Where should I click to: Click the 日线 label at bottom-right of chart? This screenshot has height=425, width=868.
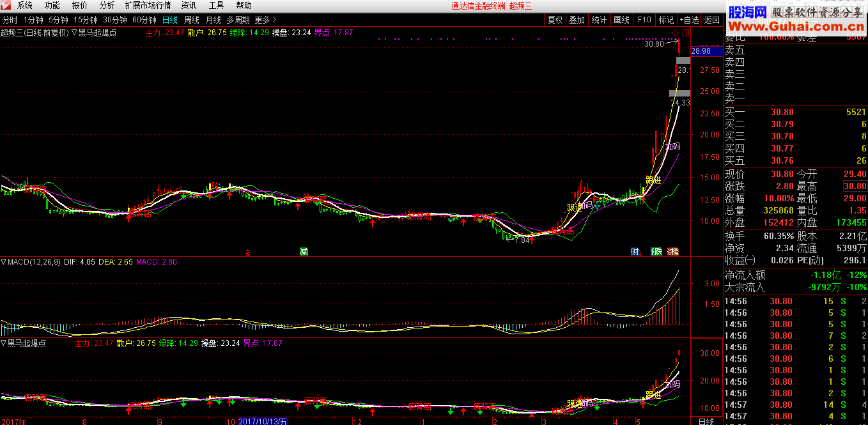[706, 421]
